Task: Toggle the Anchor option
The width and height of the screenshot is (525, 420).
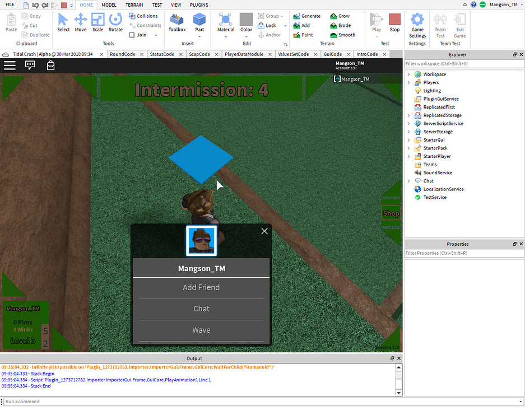Action: click(x=270, y=35)
